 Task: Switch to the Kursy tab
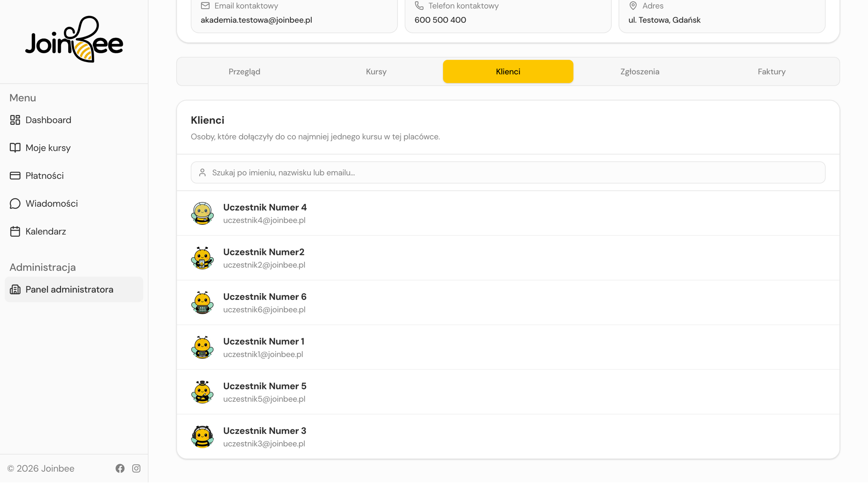(x=376, y=72)
